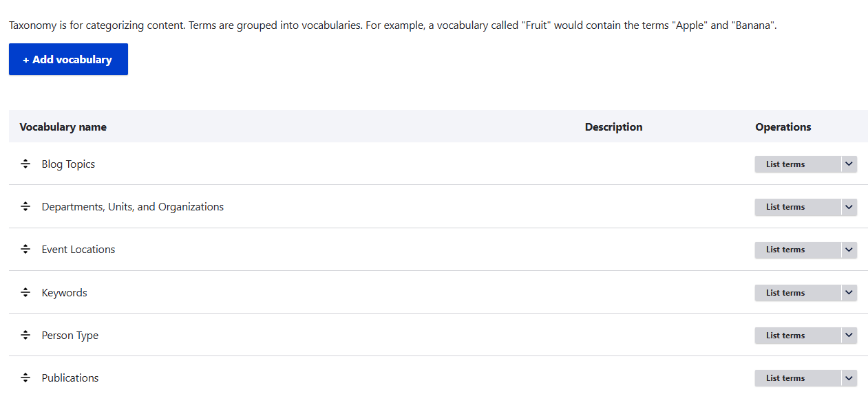Screen dimensions: 868x394
Task: Expand the Event Locations operations arrow
Action: point(849,250)
